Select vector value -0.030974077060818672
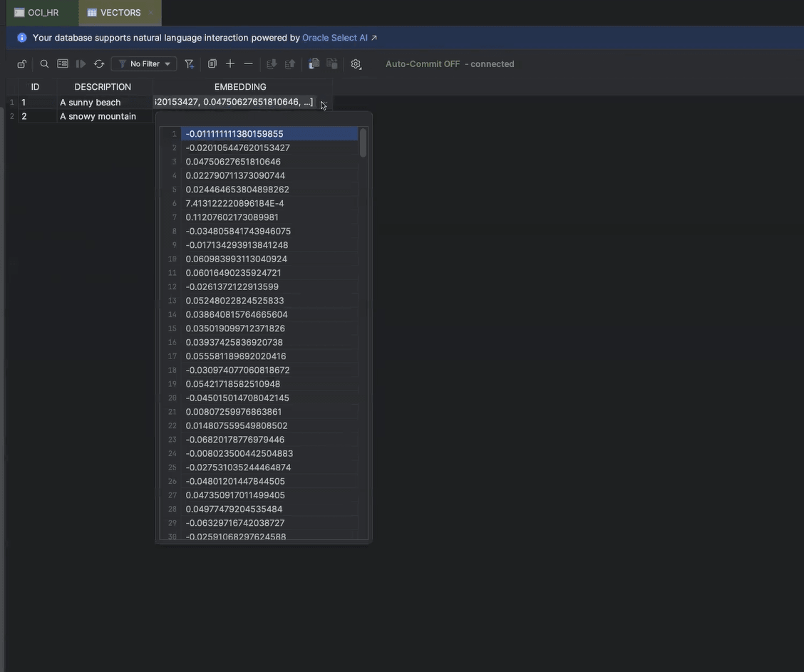Image resolution: width=804 pixels, height=672 pixels. tap(269, 370)
